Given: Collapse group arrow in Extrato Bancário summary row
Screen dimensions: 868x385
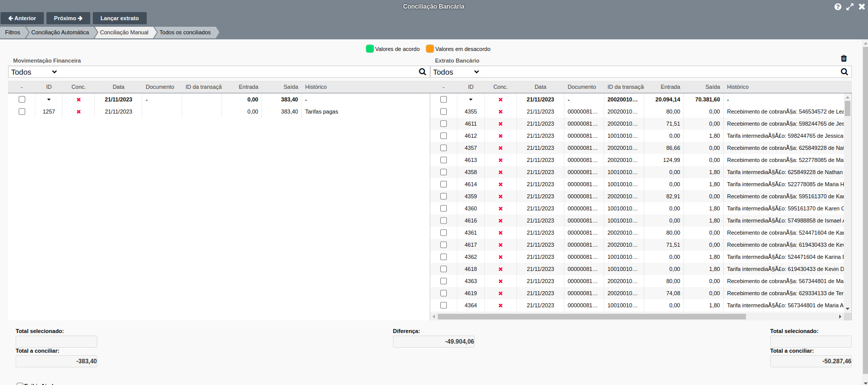Looking at the screenshot, I should click(471, 99).
